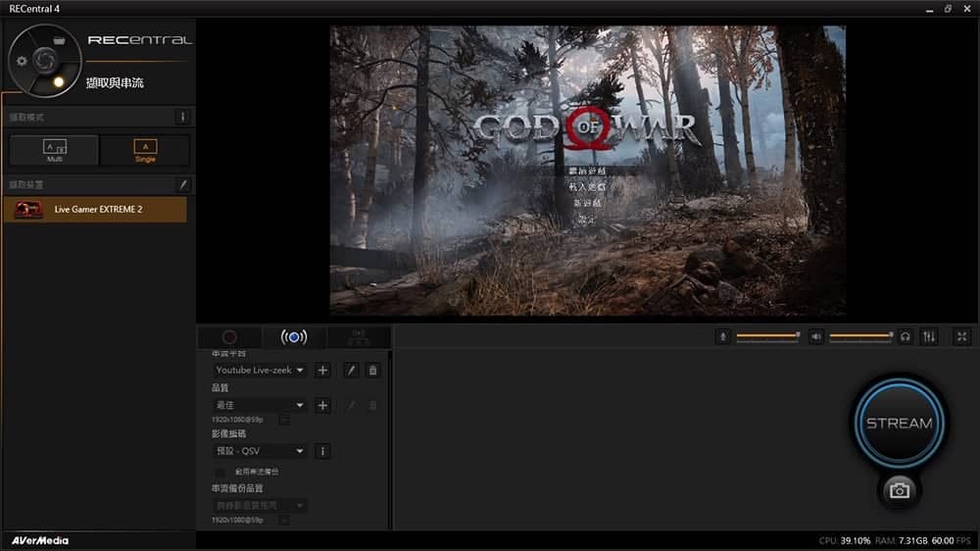Screen dimensions: 980x551
Task: Edit capture device with pencil icon
Action: (183, 184)
